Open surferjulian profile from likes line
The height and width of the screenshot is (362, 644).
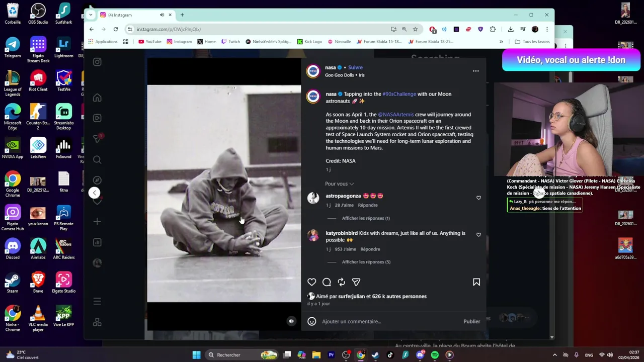coord(351,297)
